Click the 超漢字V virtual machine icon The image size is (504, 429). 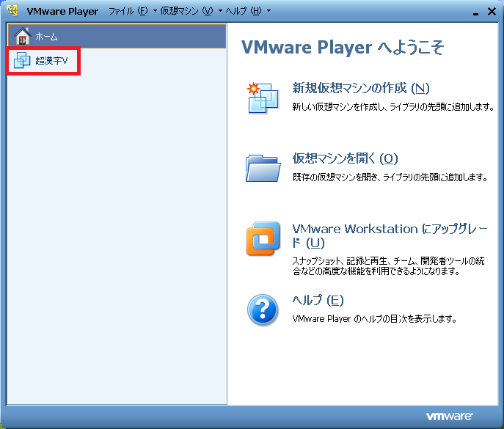pos(22,60)
